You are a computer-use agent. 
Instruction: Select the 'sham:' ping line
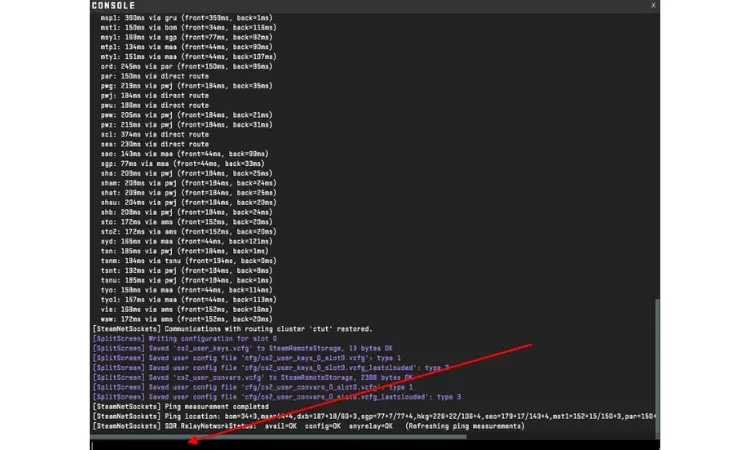(188, 183)
